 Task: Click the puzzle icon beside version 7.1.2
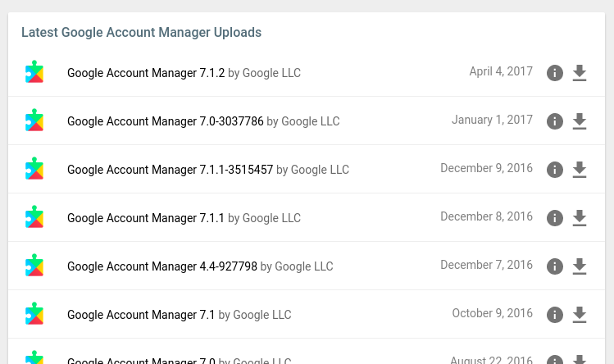[x=34, y=71]
